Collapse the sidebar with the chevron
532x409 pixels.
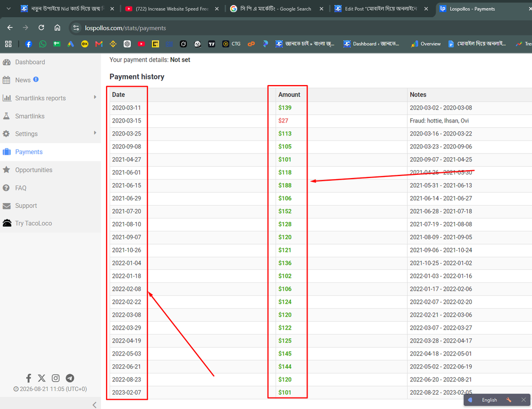click(95, 405)
